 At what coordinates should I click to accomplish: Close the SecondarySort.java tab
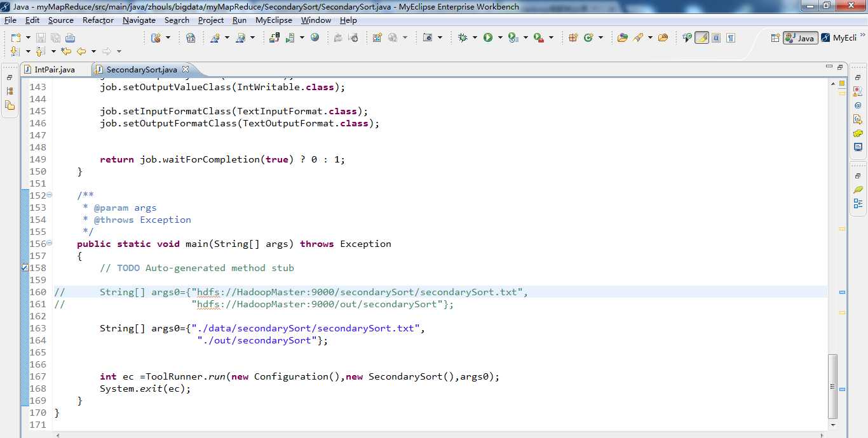tap(185, 69)
